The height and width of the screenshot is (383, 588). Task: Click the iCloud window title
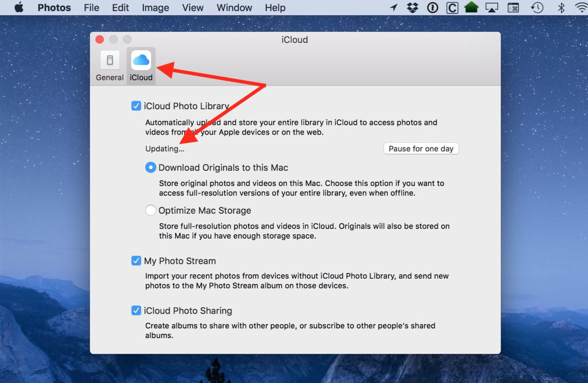294,39
